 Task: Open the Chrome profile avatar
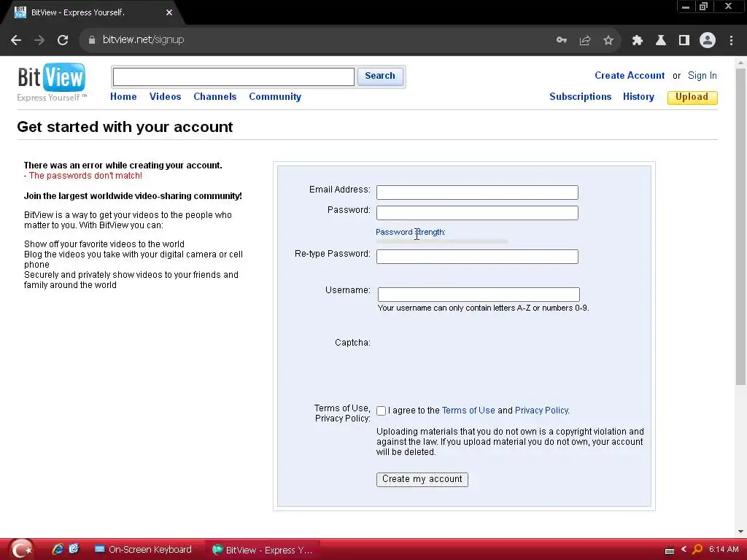pos(708,41)
